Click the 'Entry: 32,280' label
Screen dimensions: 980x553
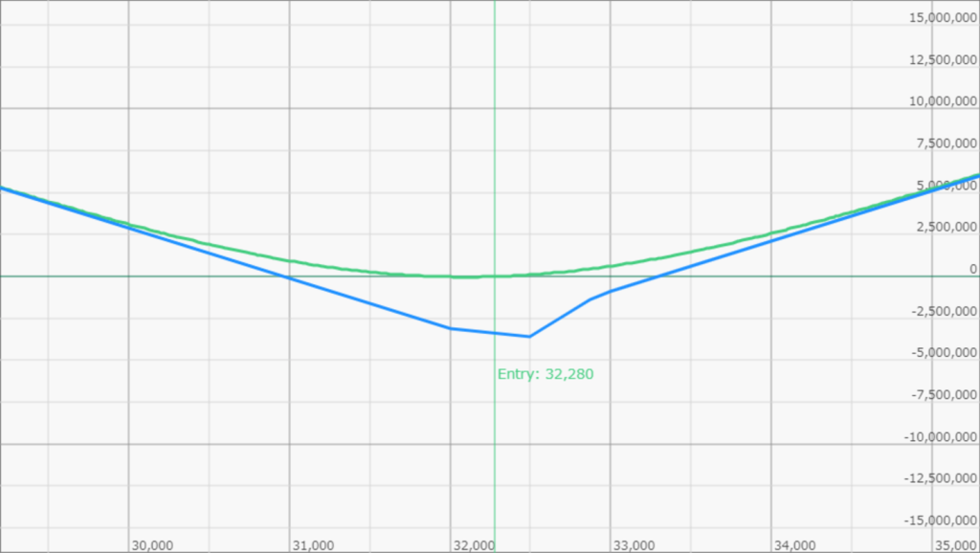pos(546,374)
